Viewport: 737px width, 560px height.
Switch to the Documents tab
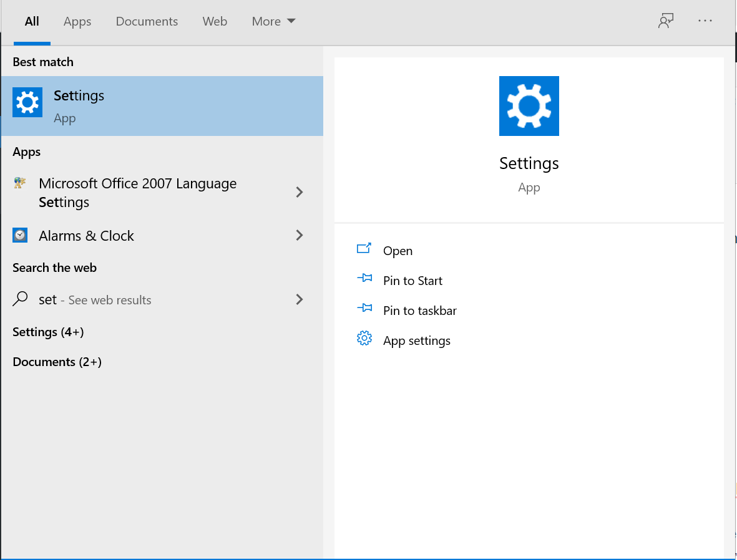pos(147,21)
